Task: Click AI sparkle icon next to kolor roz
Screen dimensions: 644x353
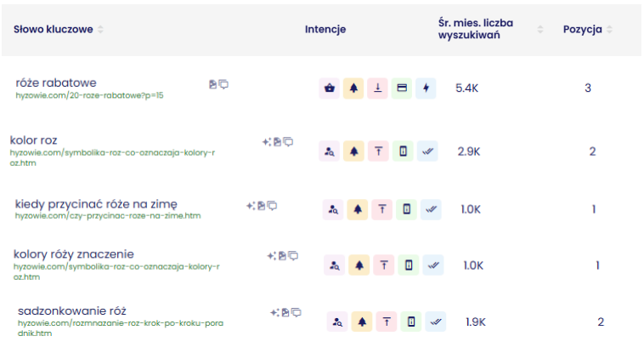Action: 267,142
